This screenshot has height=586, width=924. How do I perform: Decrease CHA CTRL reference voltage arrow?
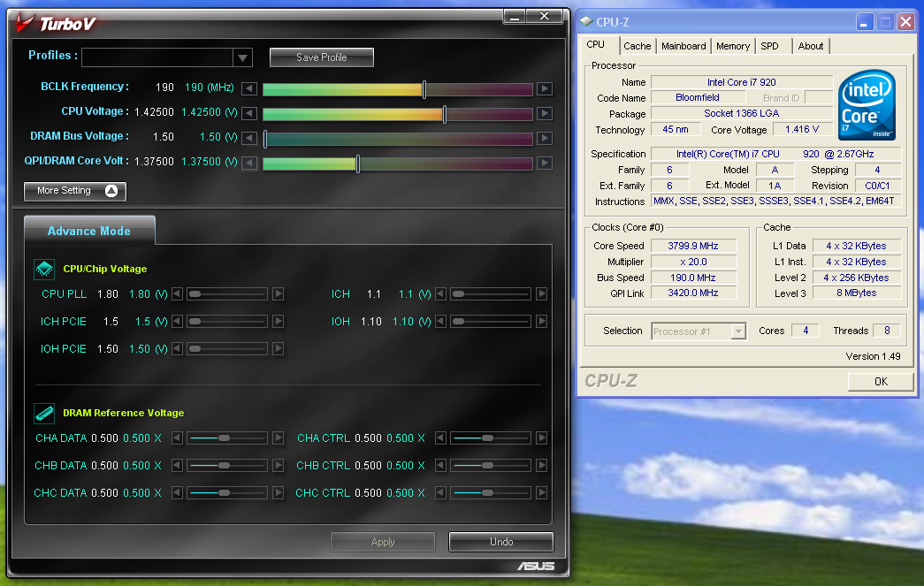(x=440, y=438)
